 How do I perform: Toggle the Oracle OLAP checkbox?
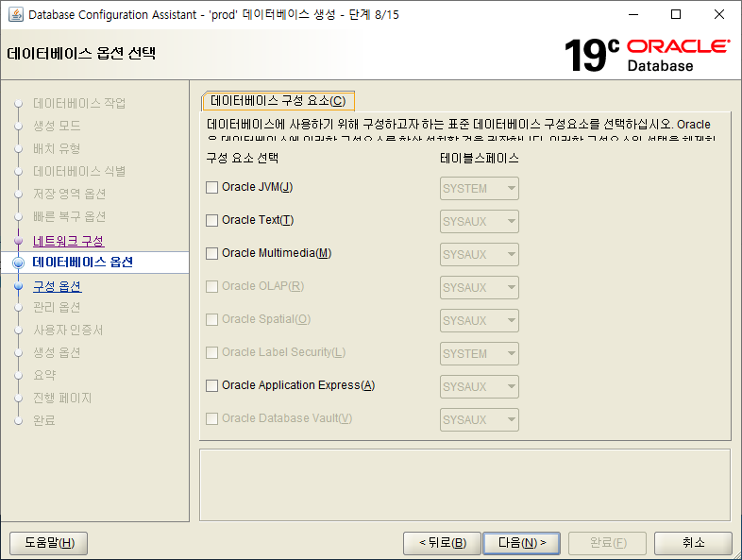point(212,286)
